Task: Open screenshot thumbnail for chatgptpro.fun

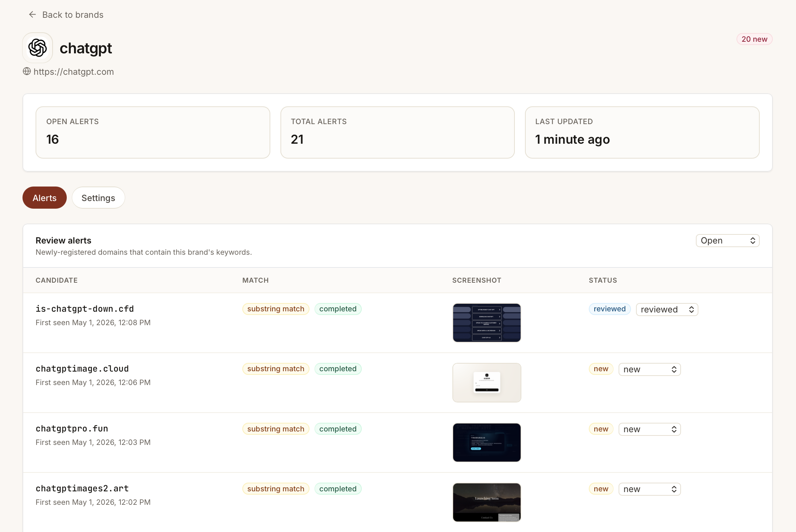Action: (x=487, y=442)
